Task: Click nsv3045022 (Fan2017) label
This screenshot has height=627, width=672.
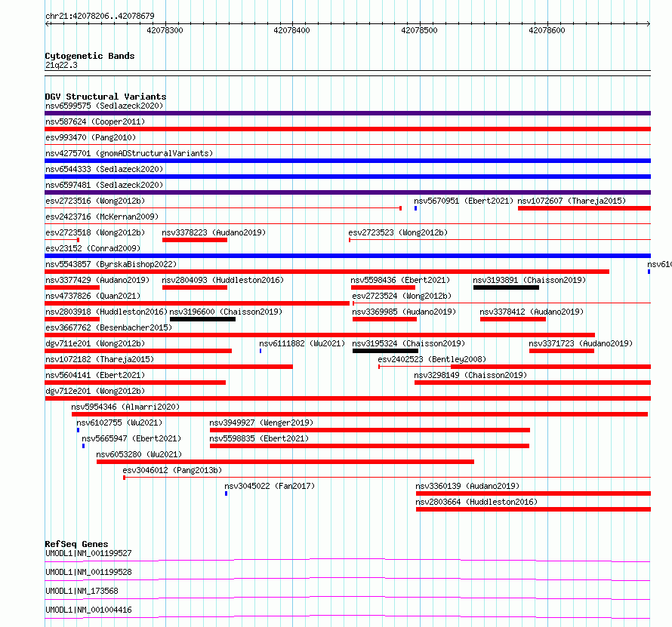Action: (270, 486)
